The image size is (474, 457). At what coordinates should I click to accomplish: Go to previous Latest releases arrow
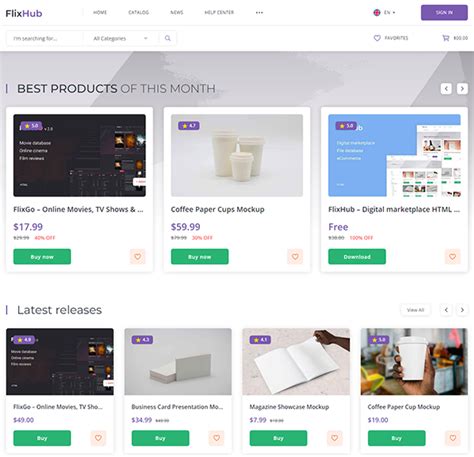click(446, 310)
